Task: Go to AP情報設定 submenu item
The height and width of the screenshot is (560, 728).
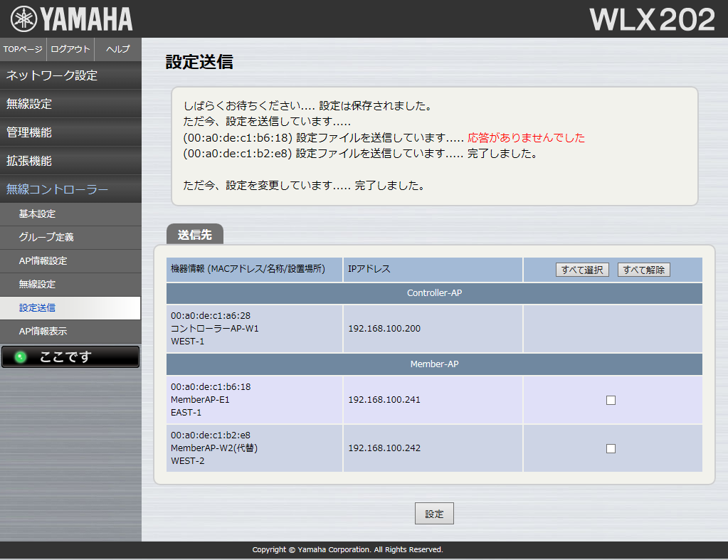Action: [70, 260]
